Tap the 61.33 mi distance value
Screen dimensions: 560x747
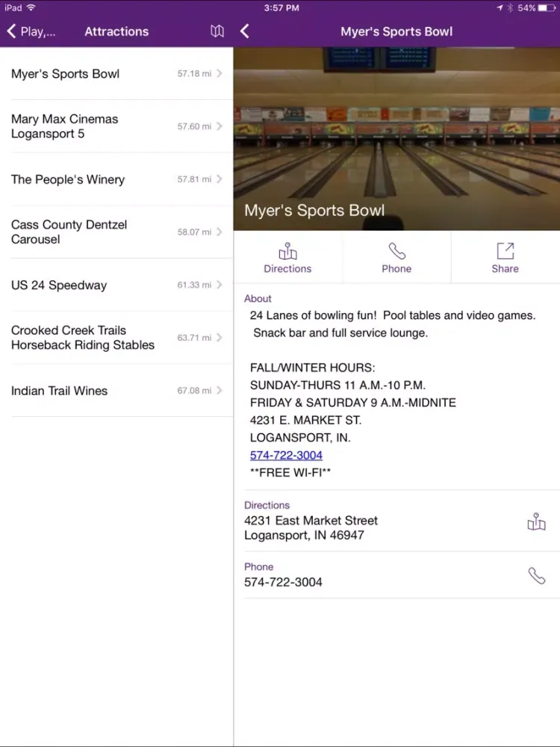click(194, 285)
